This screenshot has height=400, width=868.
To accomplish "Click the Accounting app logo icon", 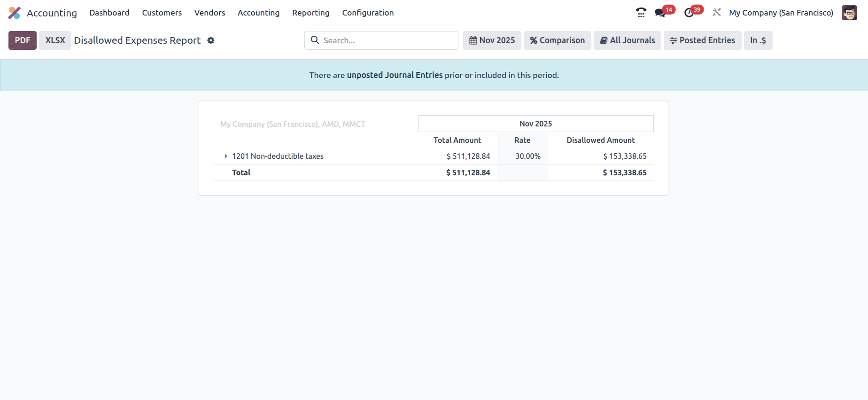I will 15,13.
